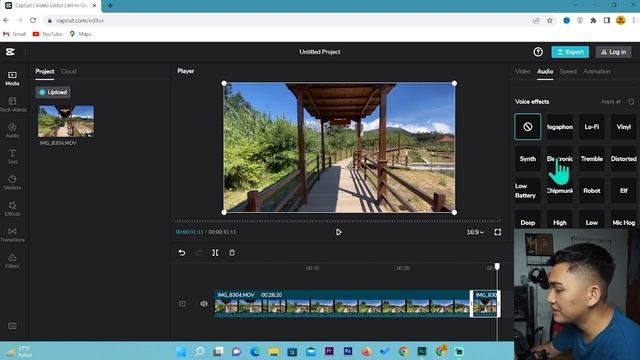This screenshot has height=360, width=640.
Task: Click the CapCut logo icon
Action: (10, 52)
